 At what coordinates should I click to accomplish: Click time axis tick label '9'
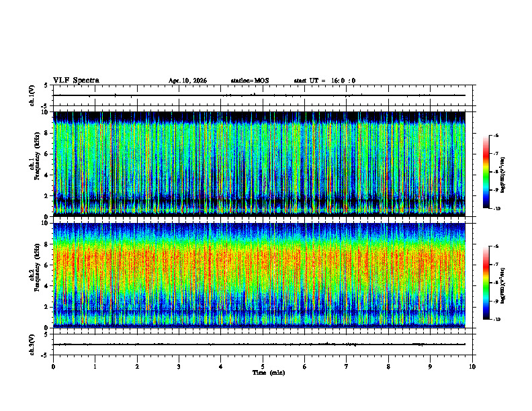pos(430,367)
